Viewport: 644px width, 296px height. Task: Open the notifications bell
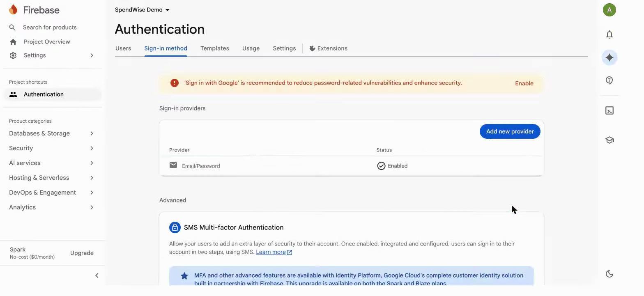pyautogui.click(x=609, y=34)
